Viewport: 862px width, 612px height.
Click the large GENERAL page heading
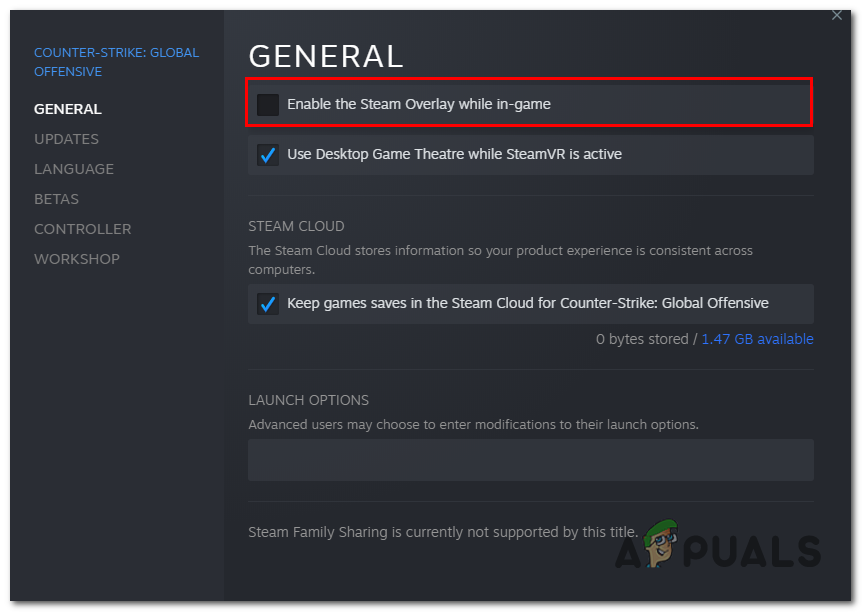326,56
